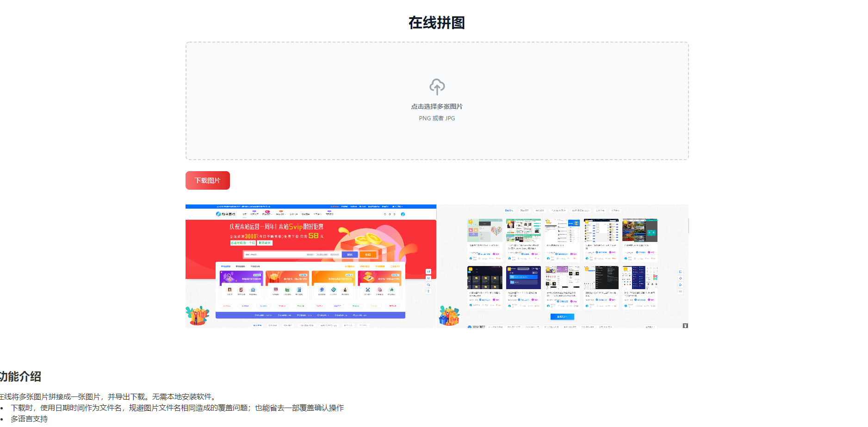This screenshot has width=868, height=427.
Task: Click top floating sidebar icon on red banner edge
Action: coord(428,272)
